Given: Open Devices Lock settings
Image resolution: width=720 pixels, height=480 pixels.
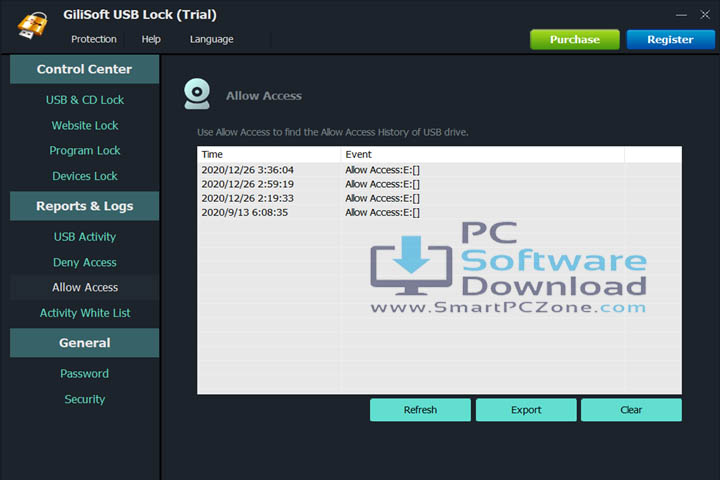Looking at the screenshot, I should click(x=85, y=176).
